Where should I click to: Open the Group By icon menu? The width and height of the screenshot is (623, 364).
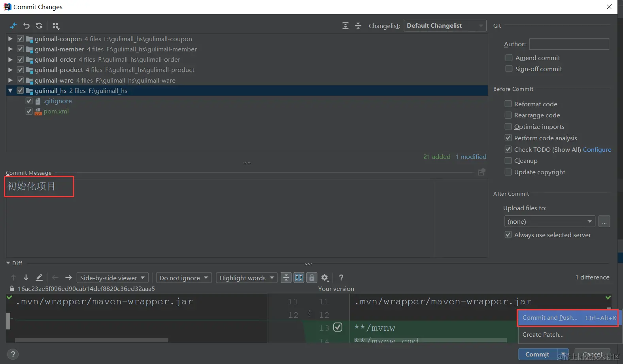point(56,26)
